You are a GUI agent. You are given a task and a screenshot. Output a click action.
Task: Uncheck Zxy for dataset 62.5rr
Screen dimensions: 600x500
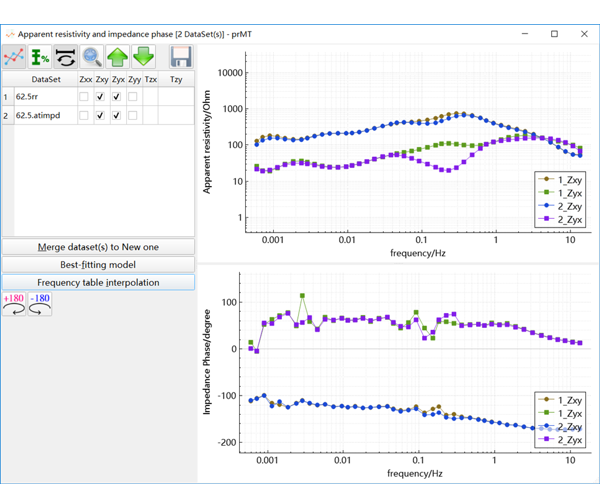[x=100, y=97]
